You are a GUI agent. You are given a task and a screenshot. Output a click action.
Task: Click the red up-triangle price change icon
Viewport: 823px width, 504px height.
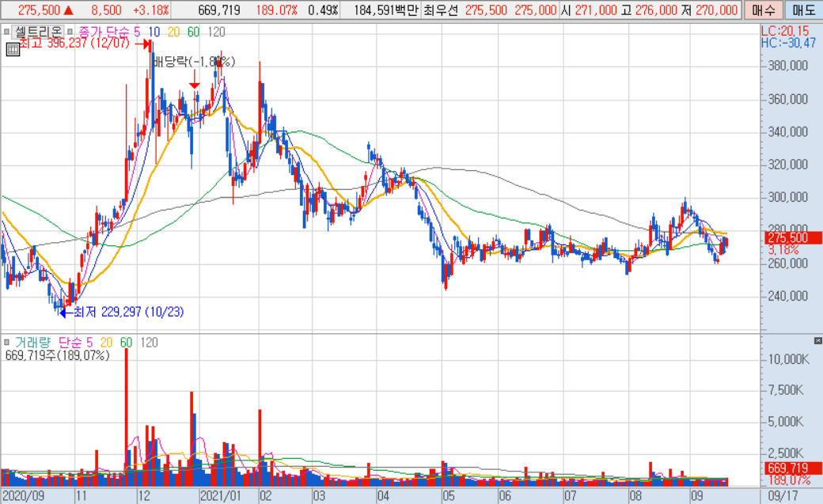coord(68,10)
